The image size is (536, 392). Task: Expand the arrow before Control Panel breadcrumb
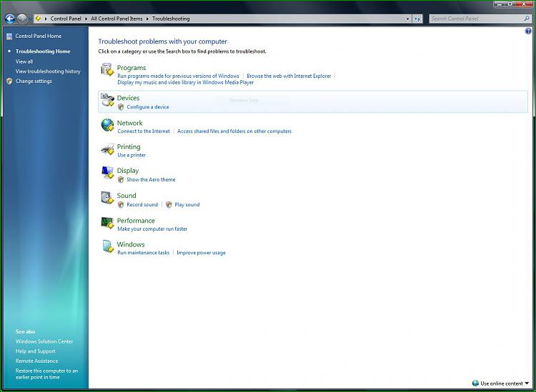point(46,19)
